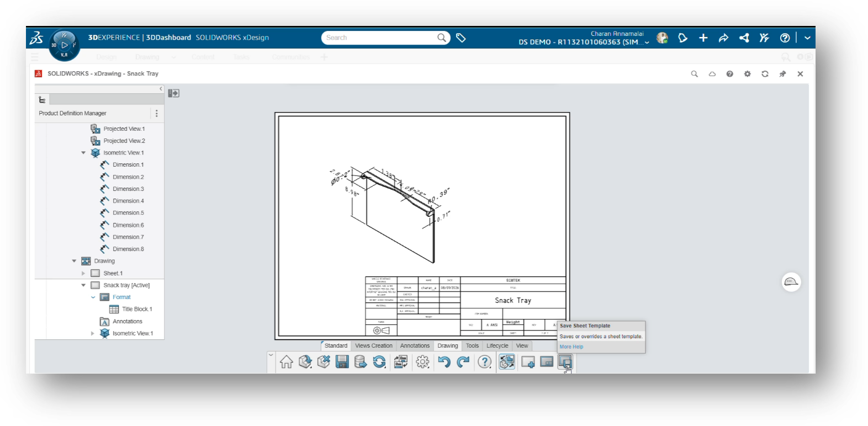Click the widget header help icon
This screenshot has height=426, width=868.
pos(729,74)
